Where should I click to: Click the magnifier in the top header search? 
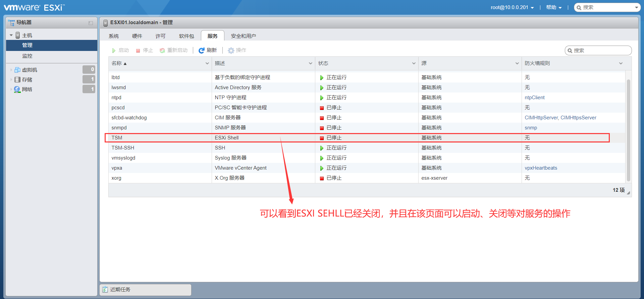tap(579, 7)
